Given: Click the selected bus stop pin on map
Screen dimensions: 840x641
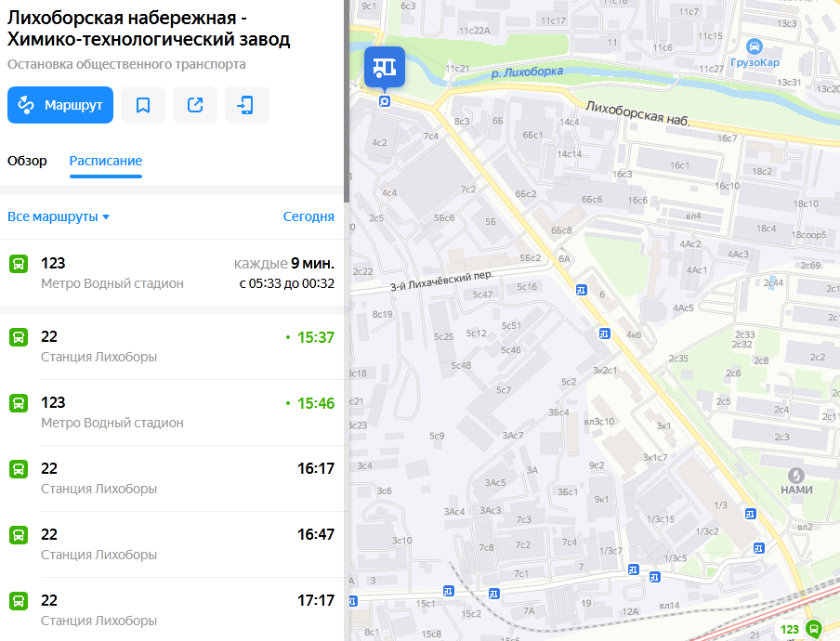Looking at the screenshot, I should [x=384, y=68].
